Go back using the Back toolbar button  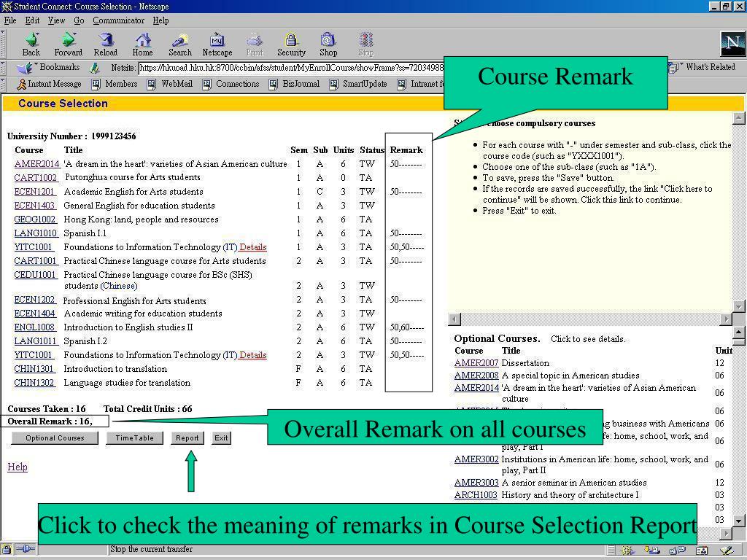(x=31, y=44)
